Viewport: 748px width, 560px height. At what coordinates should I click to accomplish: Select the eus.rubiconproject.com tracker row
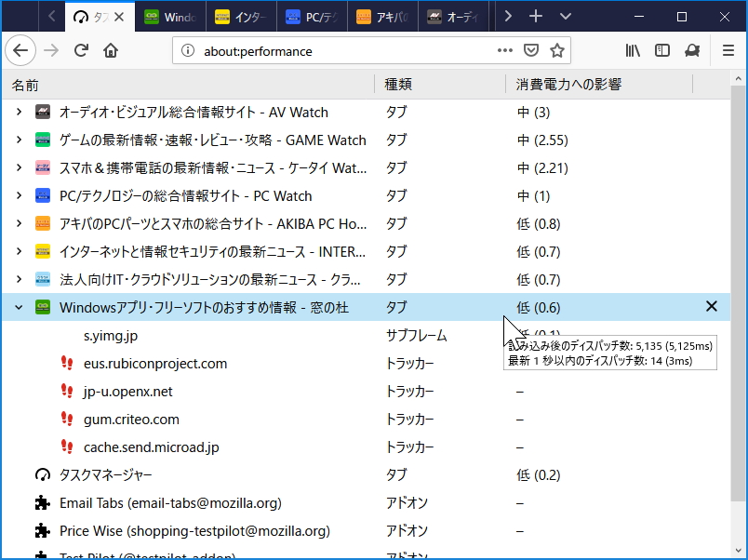[366, 363]
